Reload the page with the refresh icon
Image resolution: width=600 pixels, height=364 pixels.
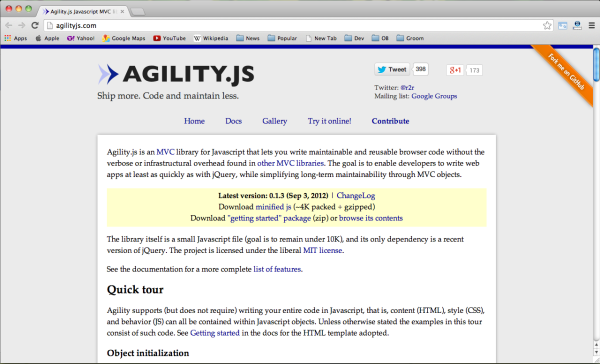35,26
